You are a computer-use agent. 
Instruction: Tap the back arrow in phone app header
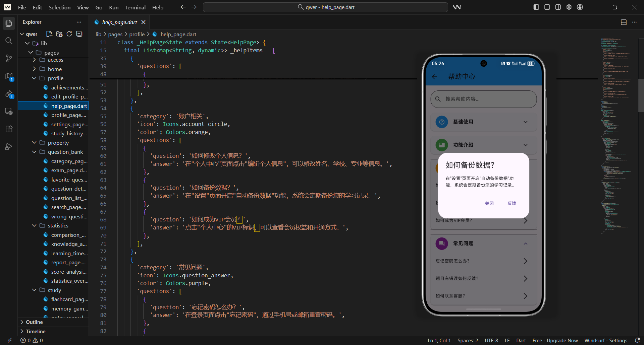tap(434, 77)
